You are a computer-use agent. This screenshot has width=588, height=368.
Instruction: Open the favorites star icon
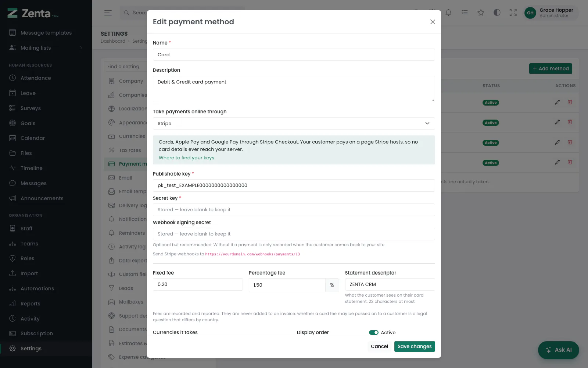[x=481, y=13]
